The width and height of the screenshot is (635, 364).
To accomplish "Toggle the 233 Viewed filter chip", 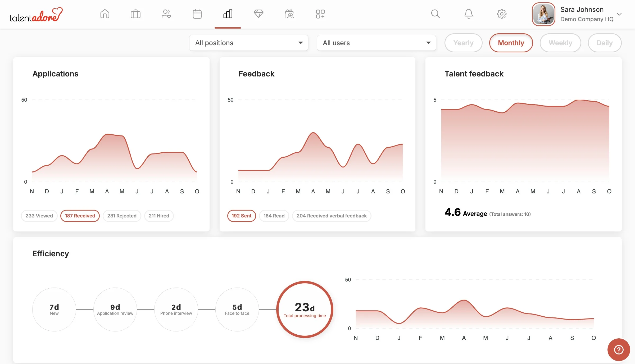I will (x=39, y=216).
